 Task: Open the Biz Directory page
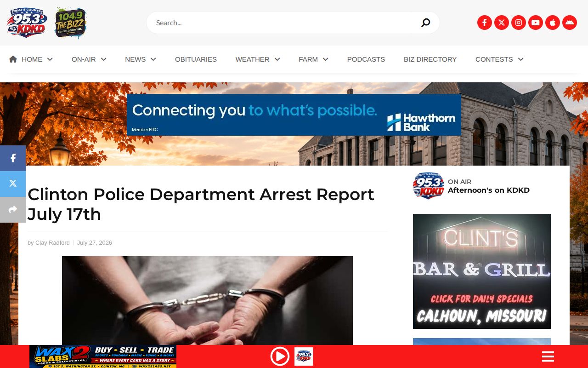coord(430,59)
